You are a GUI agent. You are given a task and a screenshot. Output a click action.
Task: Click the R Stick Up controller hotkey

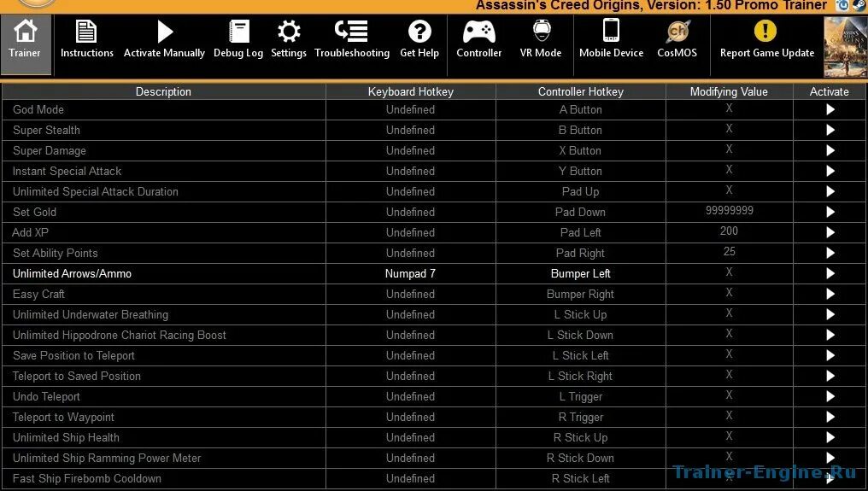[581, 437]
